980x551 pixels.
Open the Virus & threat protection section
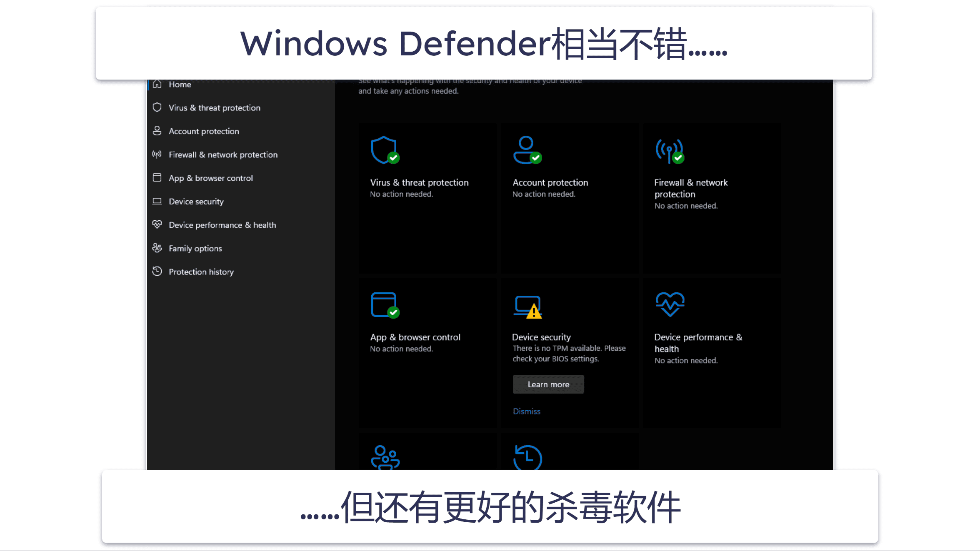coord(214,107)
